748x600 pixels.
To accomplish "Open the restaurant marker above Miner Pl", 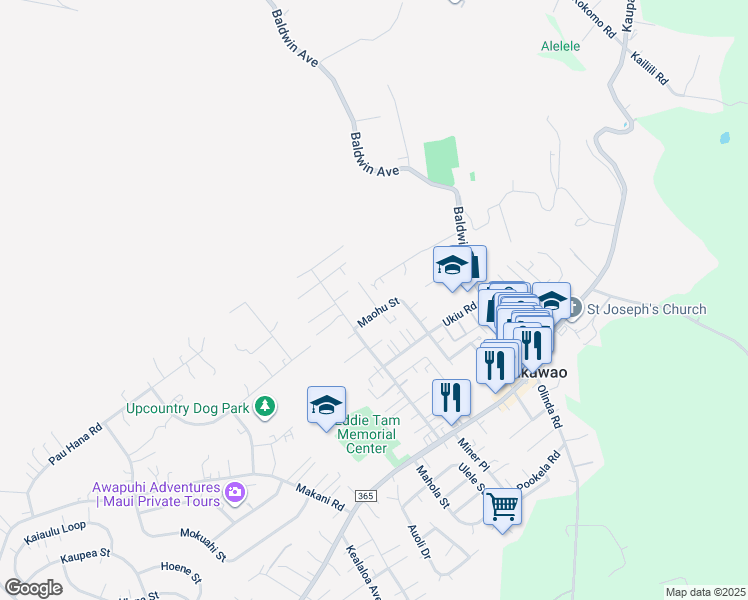I will click(x=451, y=400).
